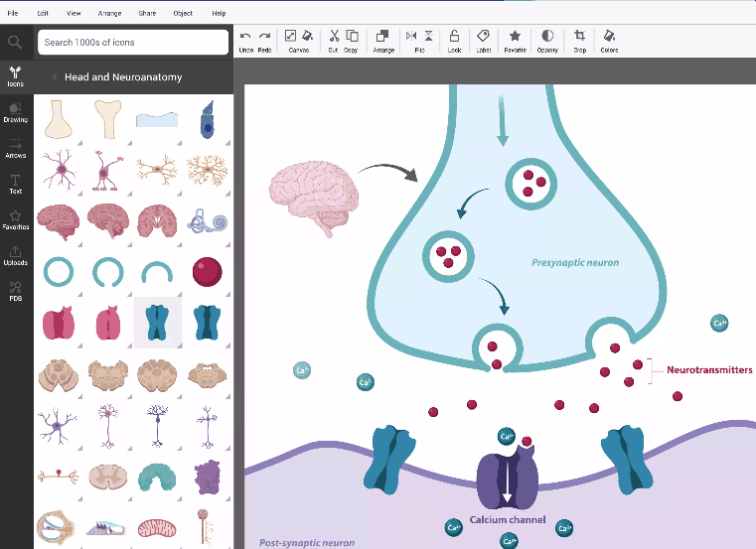
Task: Click the Redo arrow in toolbar
Action: click(x=264, y=38)
